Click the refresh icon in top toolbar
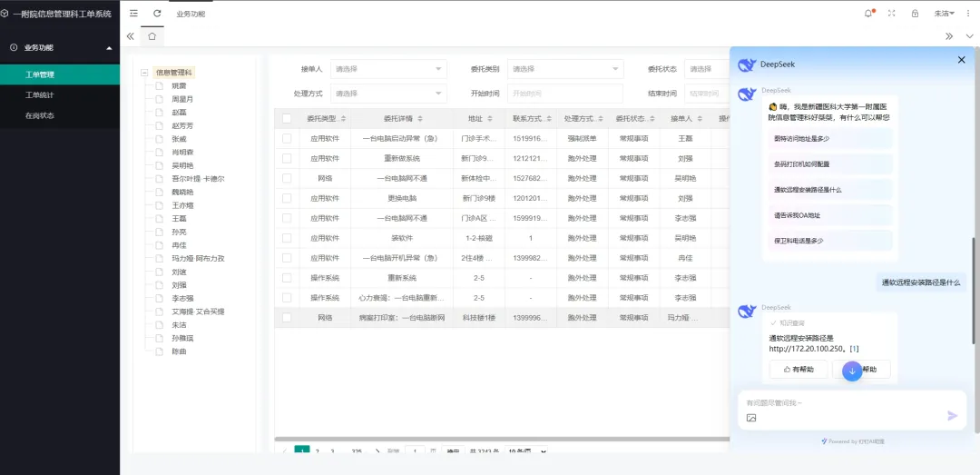The height and width of the screenshot is (475, 980). click(157, 14)
